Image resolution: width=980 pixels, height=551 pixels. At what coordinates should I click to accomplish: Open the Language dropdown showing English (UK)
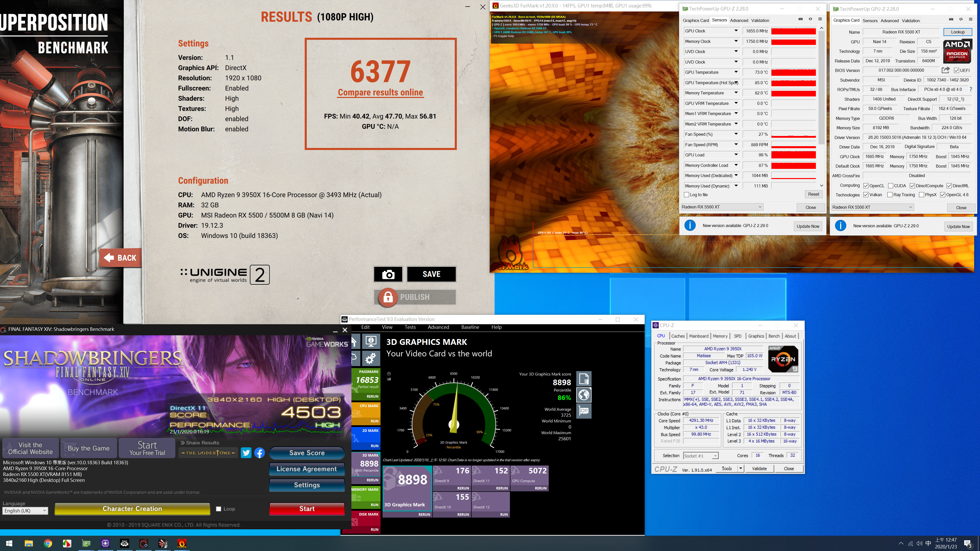point(26,511)
